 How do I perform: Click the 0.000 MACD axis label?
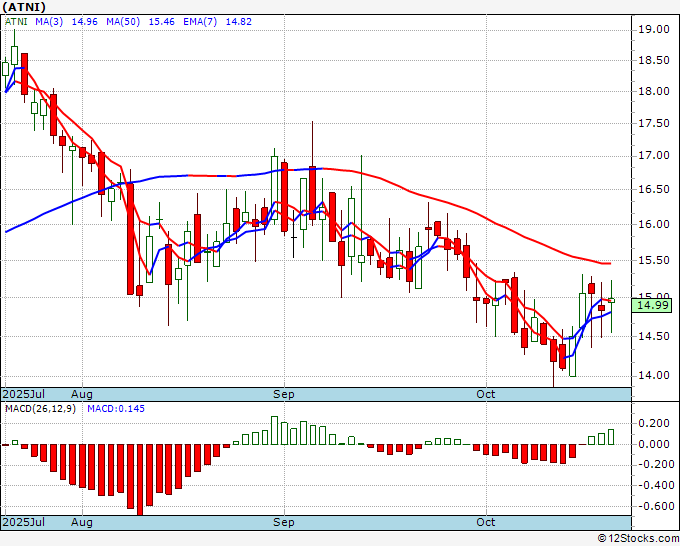click(654, 444)
